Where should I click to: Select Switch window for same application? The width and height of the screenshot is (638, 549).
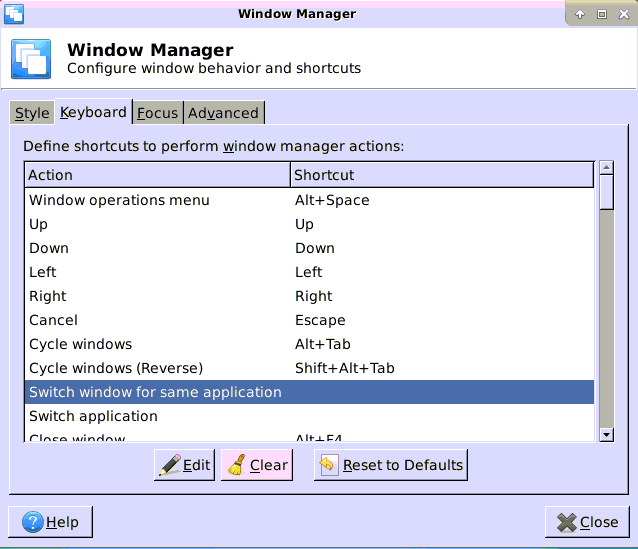[309, 392]
